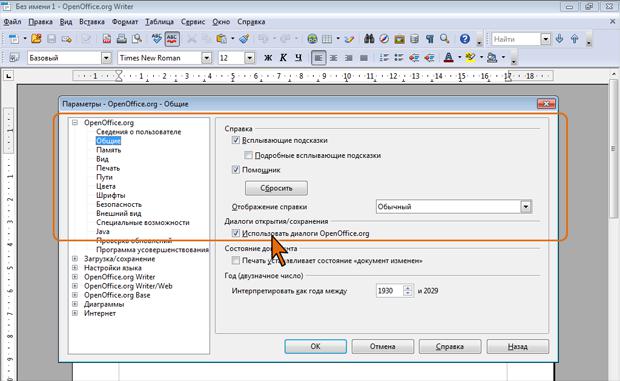Open the Справка menu
620x381 pixels.
pos(251,22)
